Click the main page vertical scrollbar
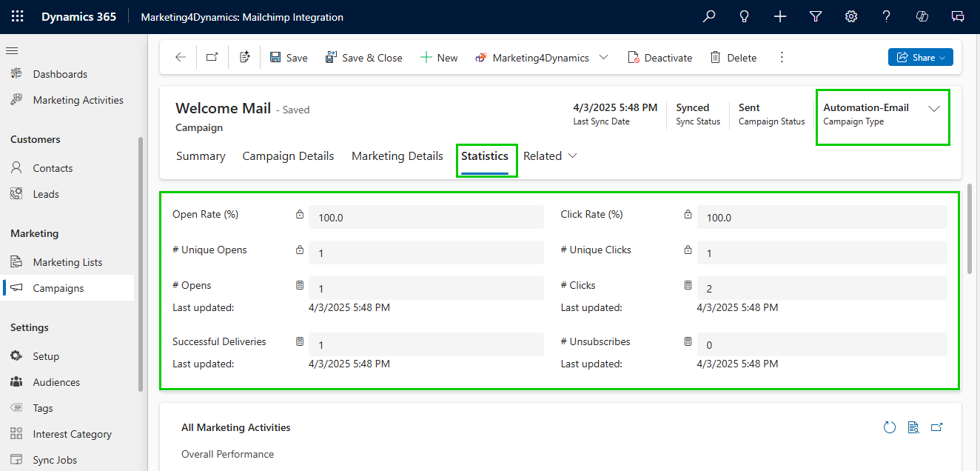 click(x=970, y=228)
